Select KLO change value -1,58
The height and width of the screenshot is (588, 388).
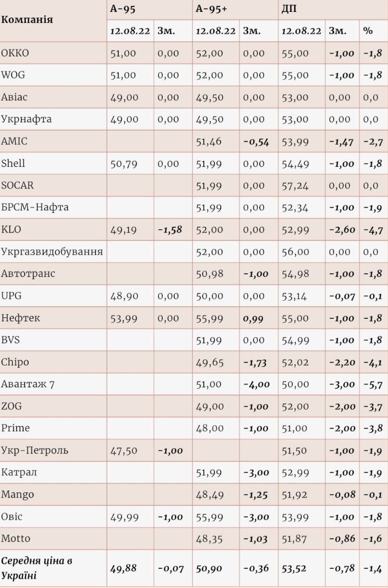coord(170,230)
